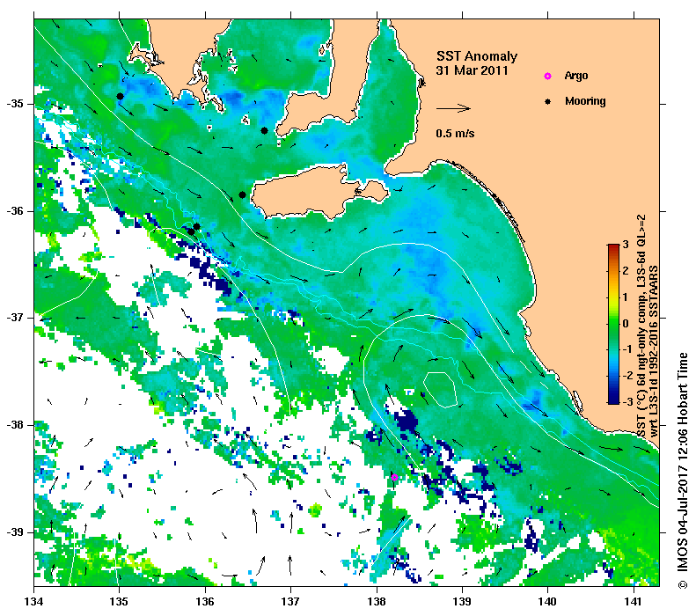Click the magenta Argo float on the map
Screen dimensions: 696x616
(x=394, y=478)
